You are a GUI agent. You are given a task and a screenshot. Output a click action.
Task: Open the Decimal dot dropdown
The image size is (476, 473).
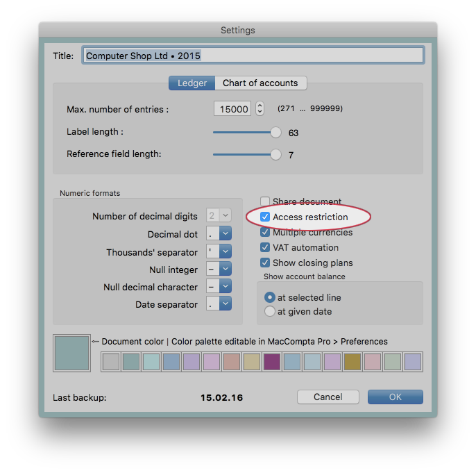click(x=219, y=233)
